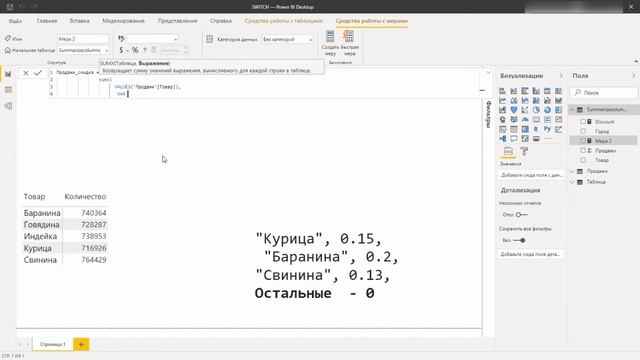Select the treemap visual
Screen dimensions: 640x360
tap(558, 110)
